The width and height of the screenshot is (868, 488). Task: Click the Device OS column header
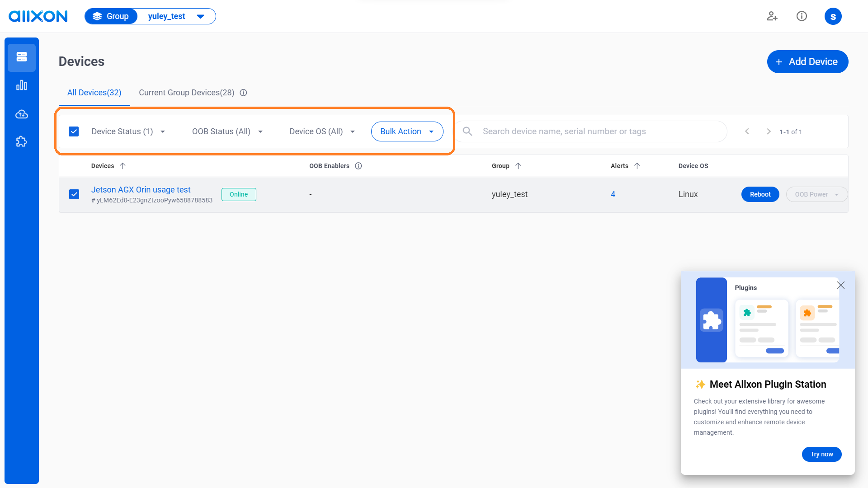pos(693,166)
